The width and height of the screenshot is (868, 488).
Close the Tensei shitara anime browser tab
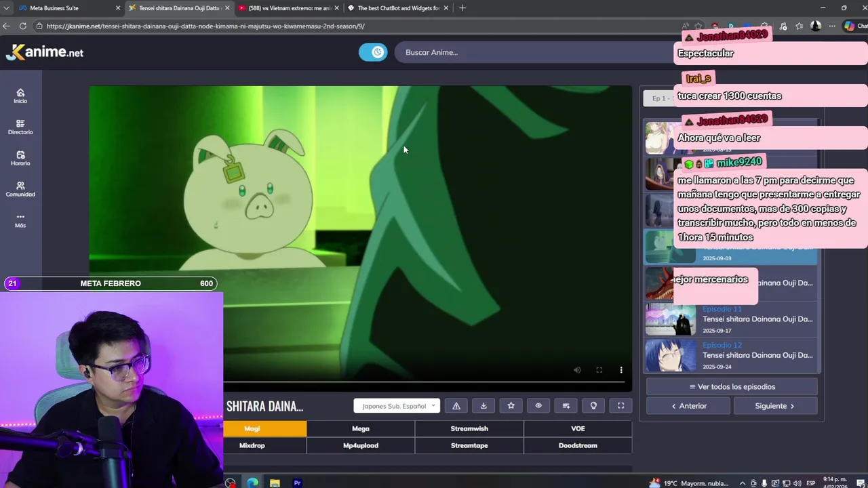pyautogui.click(x=227, y=8)
